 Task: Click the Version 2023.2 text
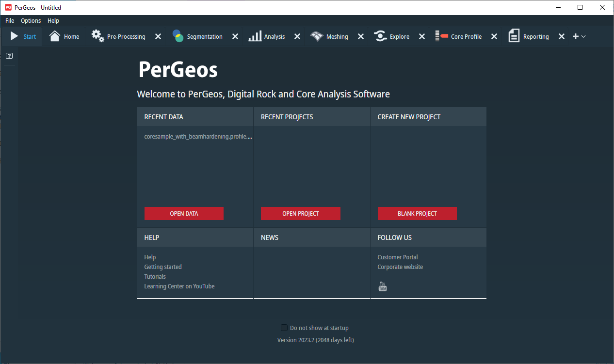pos(316,340)
